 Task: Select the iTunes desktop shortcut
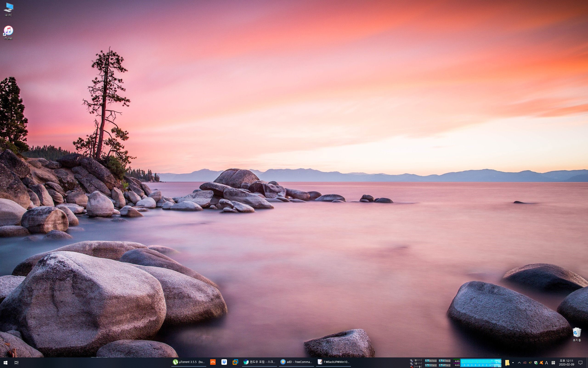(x=8, y=33)
